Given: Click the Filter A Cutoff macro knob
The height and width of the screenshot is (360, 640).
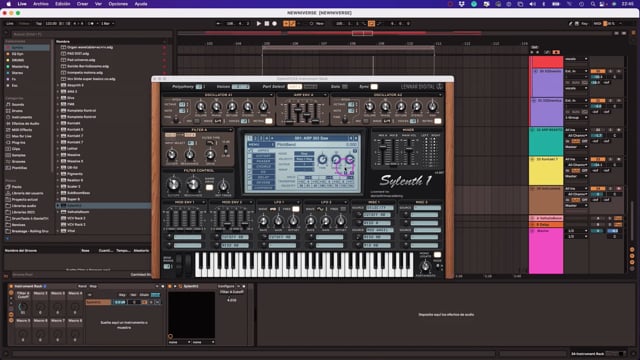Looking at the screenshot, I should [x=23, y=307].
